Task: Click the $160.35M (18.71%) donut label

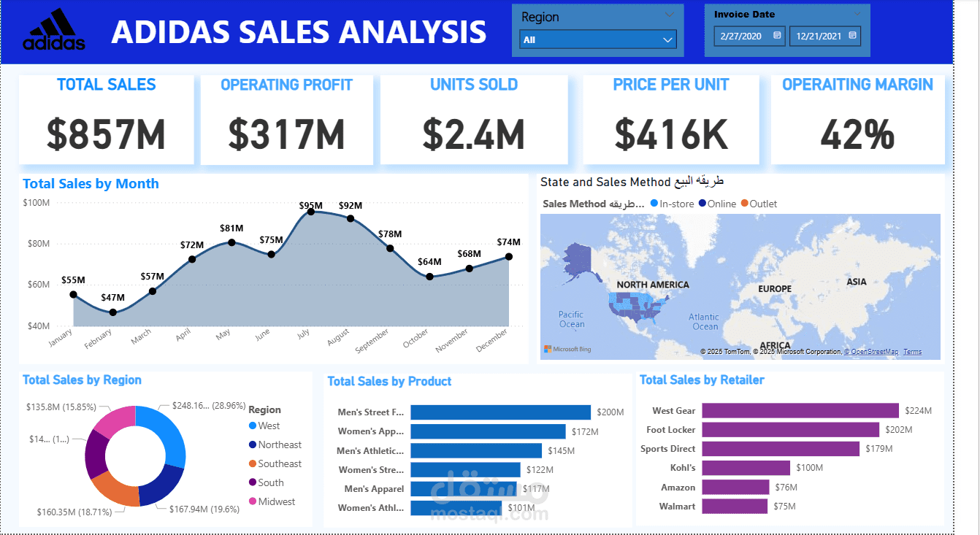Action: click(x=74, y=512)
